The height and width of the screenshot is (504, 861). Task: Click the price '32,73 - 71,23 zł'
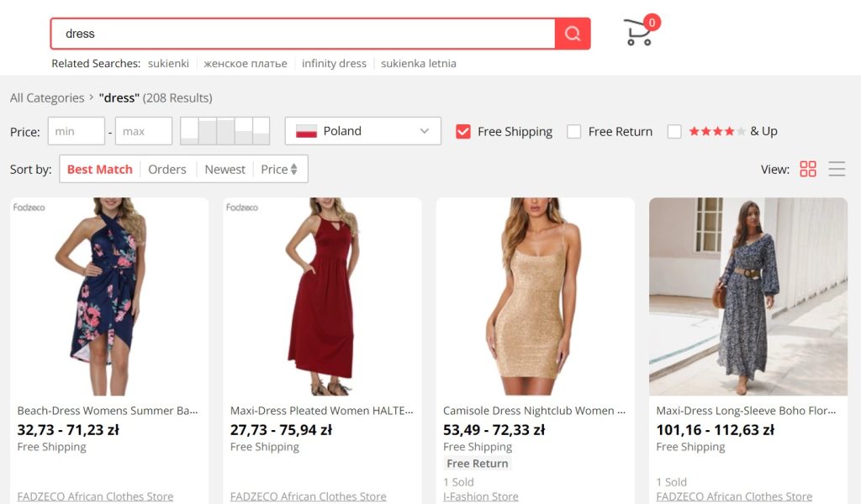click(x=68, y=430)
